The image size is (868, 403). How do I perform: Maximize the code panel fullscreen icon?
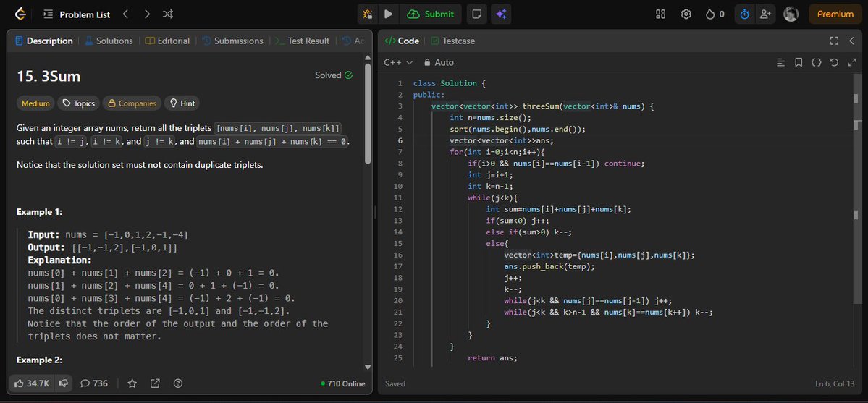coord(834,41)
